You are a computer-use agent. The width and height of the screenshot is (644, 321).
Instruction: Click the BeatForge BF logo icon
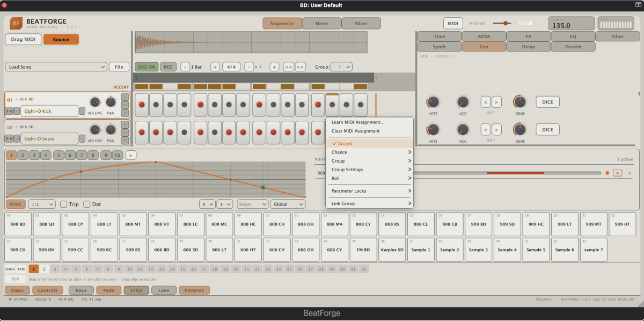pyautogui.click(x=16, y=23)
